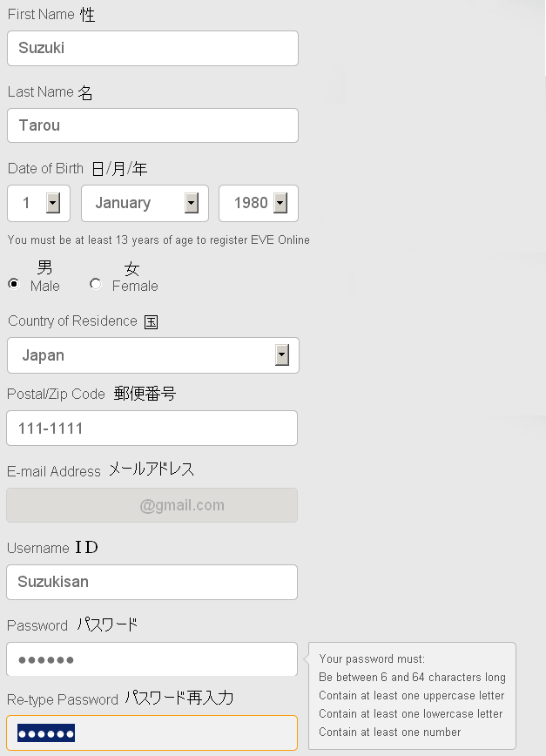Image resolution: width=546 pixels, height=756 pixels.
Task: Click the 'E-mail Address' label text
Action: 54,471
